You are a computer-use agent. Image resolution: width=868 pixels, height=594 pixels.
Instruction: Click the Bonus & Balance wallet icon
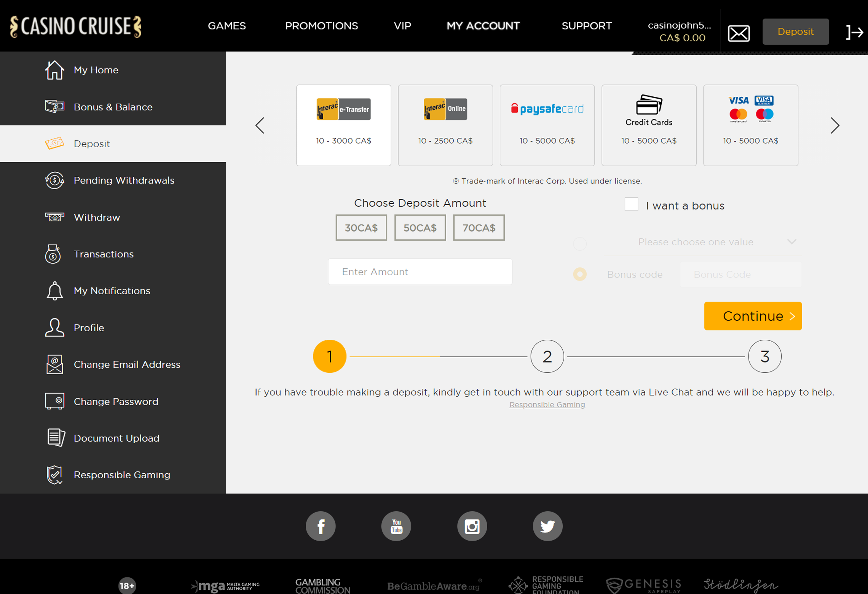coord(54,107)
